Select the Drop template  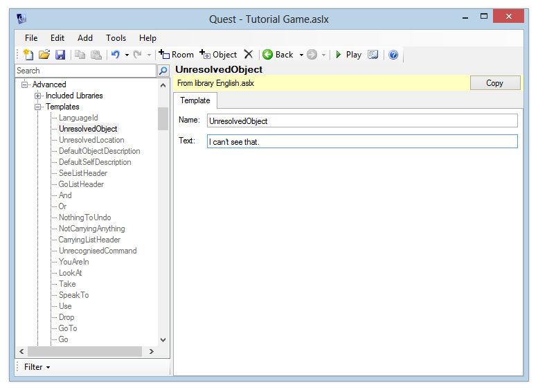[66, 317]
